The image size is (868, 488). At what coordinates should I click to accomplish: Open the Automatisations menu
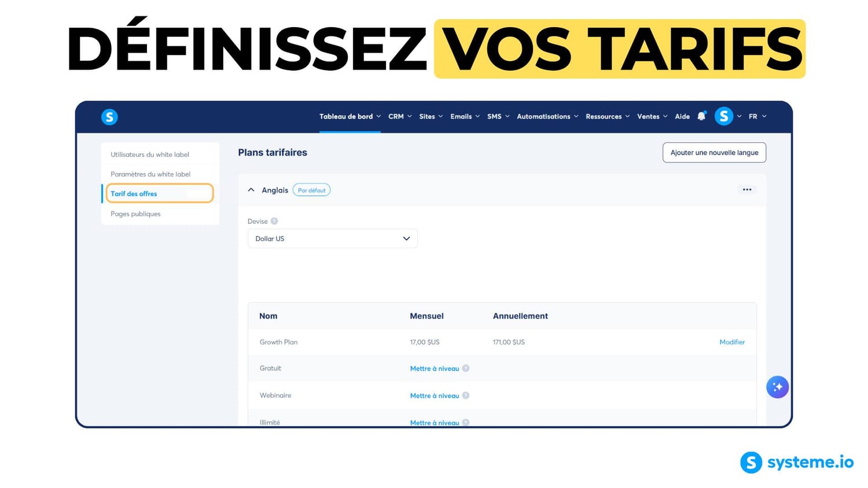pos(547,116)
